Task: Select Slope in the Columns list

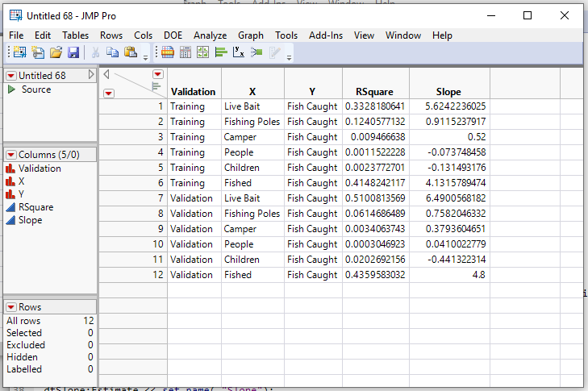Action: click(x=31, y=220)
